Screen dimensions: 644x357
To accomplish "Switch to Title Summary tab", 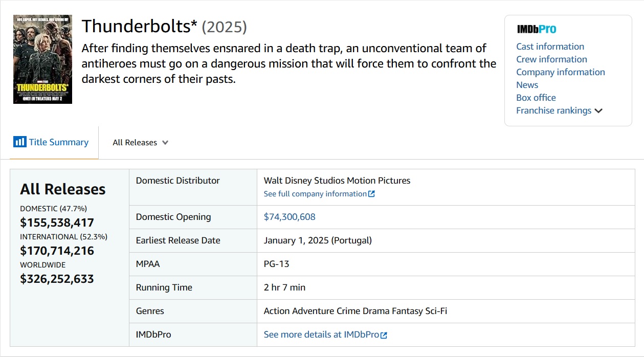I will [54, 142].
